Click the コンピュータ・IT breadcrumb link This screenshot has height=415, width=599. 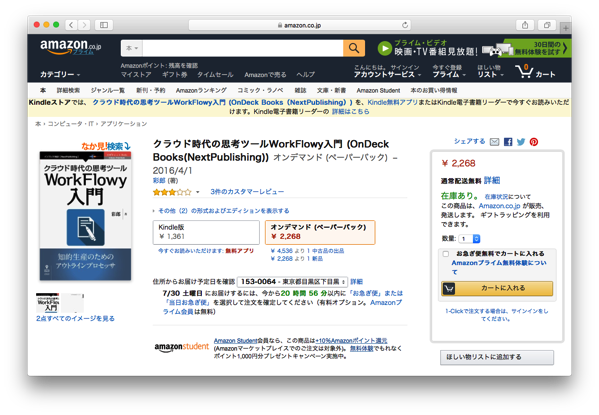click(x=70, y=124)
